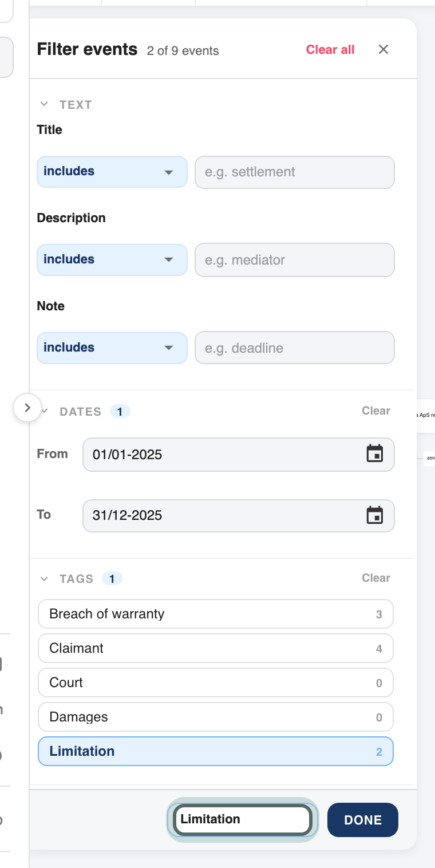
Task: Open calendar picker for From date
Action: [374, 453]
